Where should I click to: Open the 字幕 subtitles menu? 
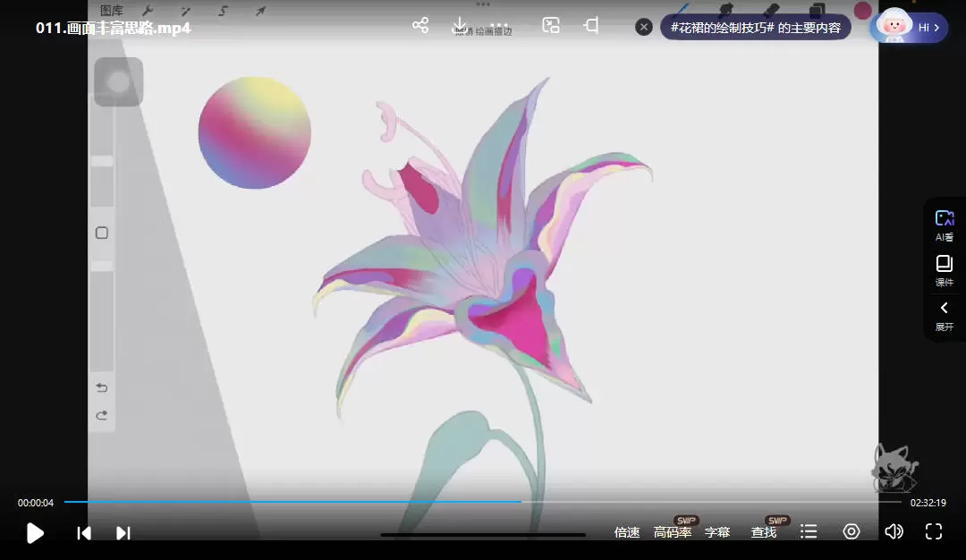[717, 532]
